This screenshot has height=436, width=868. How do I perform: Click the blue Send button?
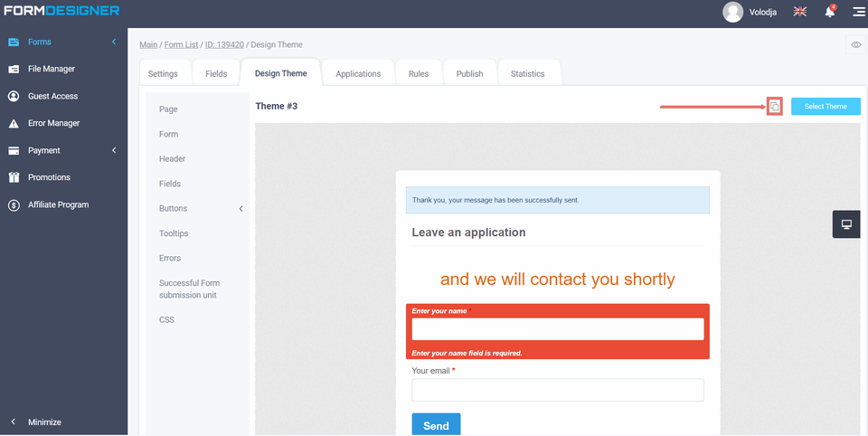pyautogui.click(x=436, y=425)
